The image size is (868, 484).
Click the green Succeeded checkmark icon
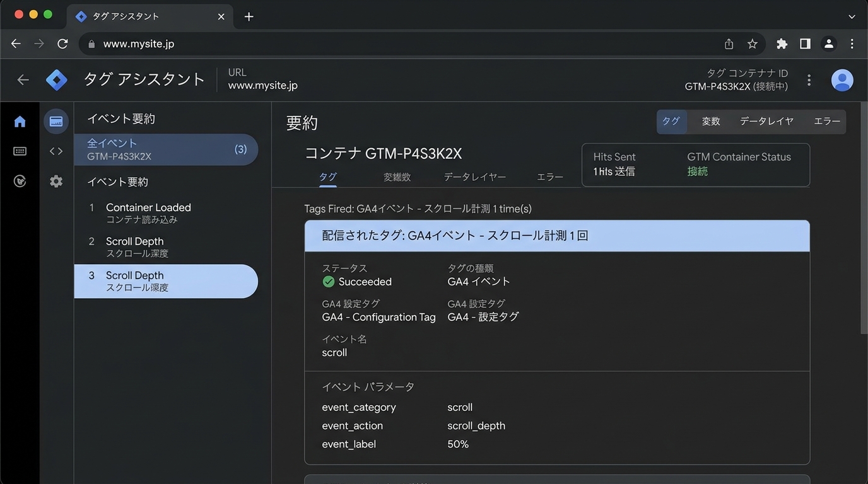pyautogui.click(x=328, y=282)
